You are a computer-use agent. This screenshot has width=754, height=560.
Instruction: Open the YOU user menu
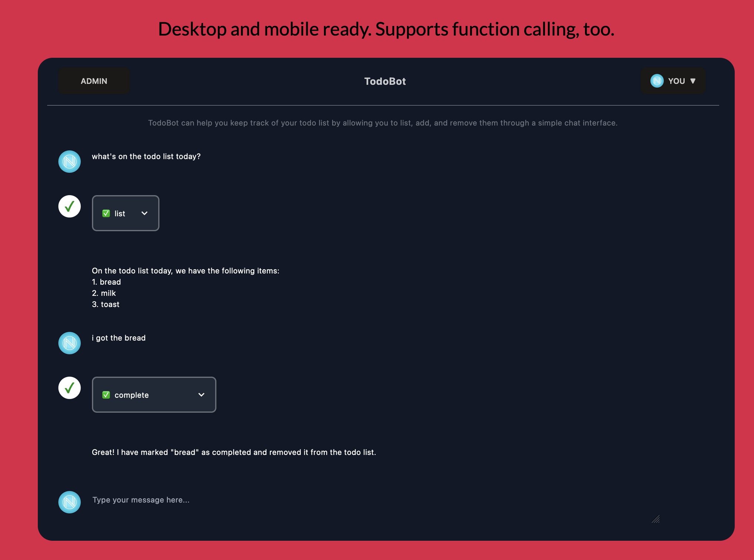coord(676,81)
